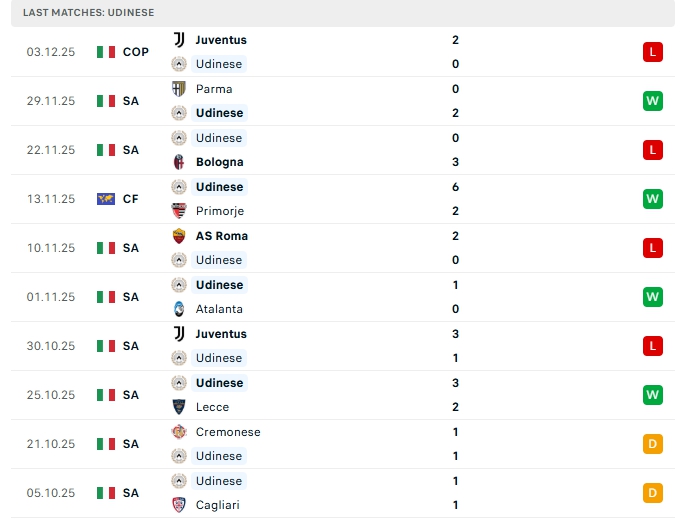Click the Juventus crest in the 03.12.25 match
The width and height of the screenshot is (685, 519).
pos(179,40)
